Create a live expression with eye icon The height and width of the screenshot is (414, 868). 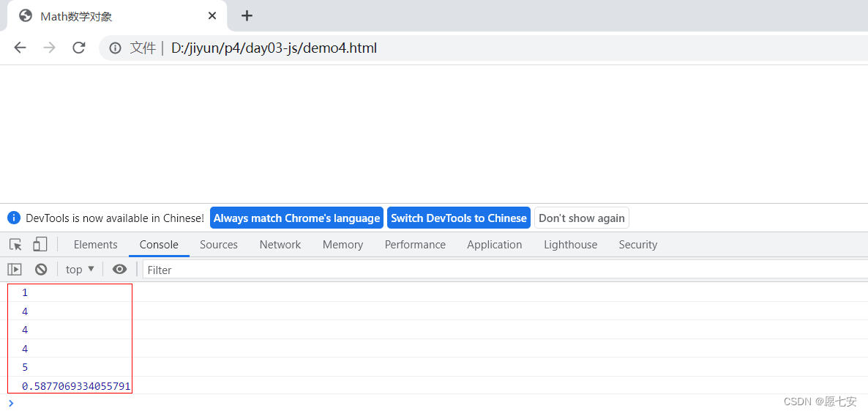click(119, 270)
